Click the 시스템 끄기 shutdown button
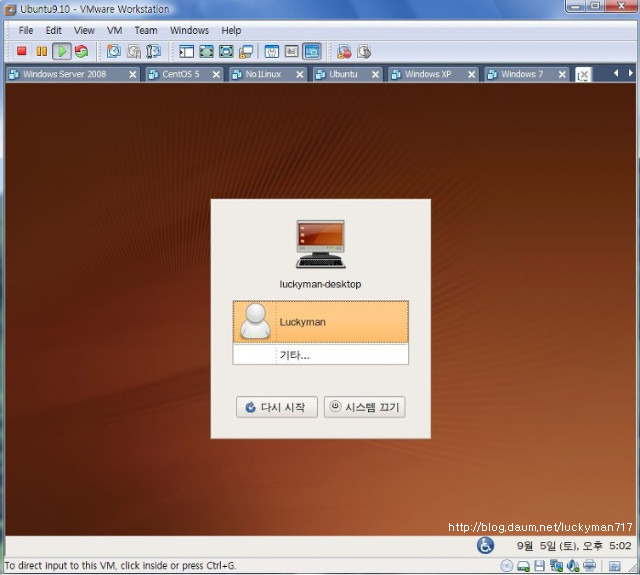The width and height of the screenshot is (640, 575). 364,407
